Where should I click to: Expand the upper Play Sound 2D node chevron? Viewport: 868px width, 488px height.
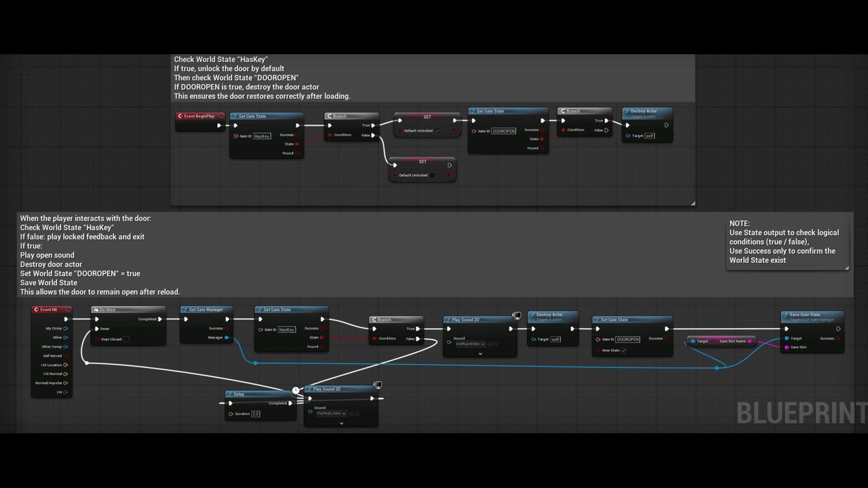480,354
